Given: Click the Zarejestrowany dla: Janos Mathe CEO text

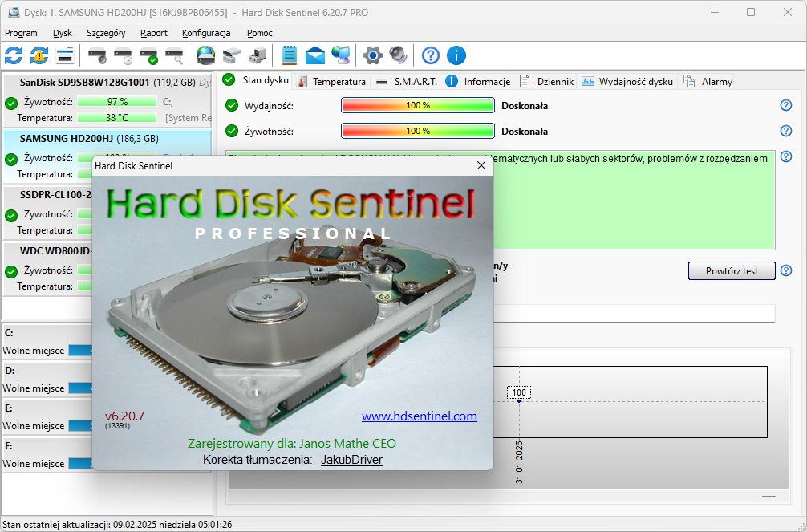Looking at the screenshot, I should click(x=292, y=444).
